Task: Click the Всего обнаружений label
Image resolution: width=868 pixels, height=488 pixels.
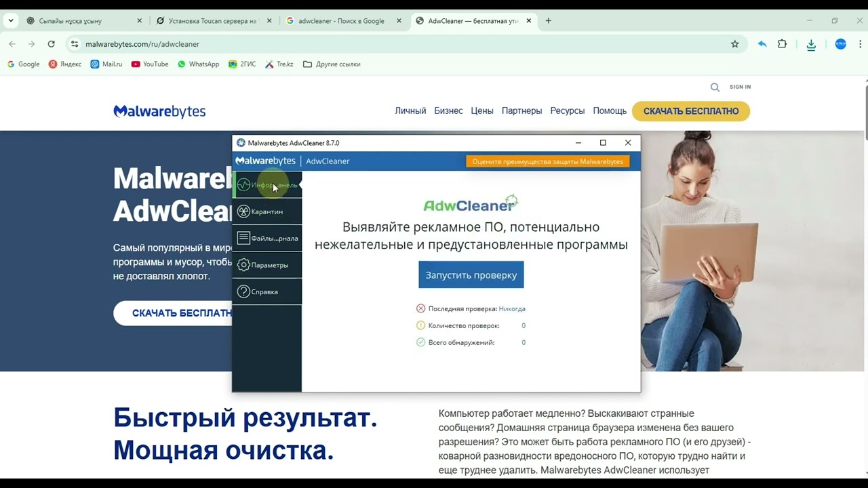Action: click(461, 343)
